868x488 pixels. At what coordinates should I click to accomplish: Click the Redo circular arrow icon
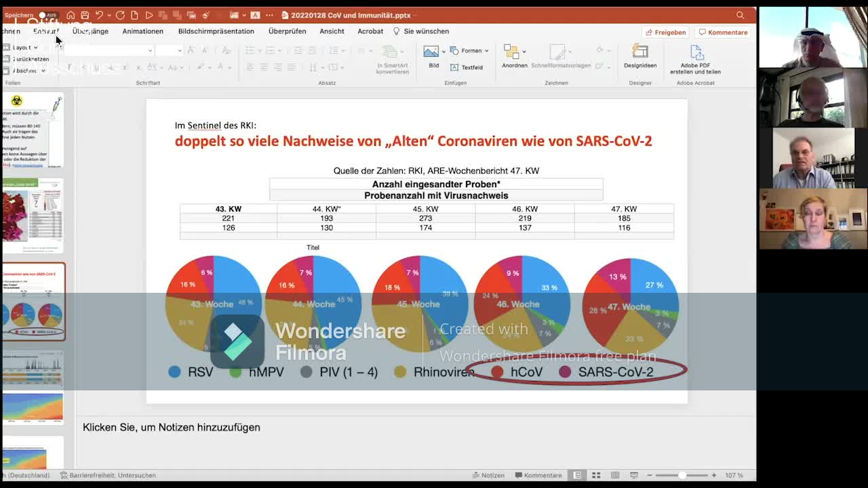(120, 15)
